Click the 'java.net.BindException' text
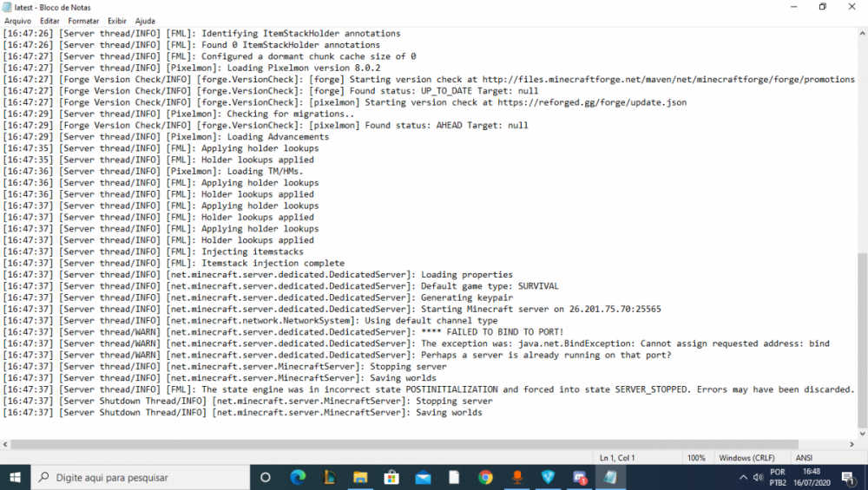Screen dimensions: 868x490 coord(576,343)
